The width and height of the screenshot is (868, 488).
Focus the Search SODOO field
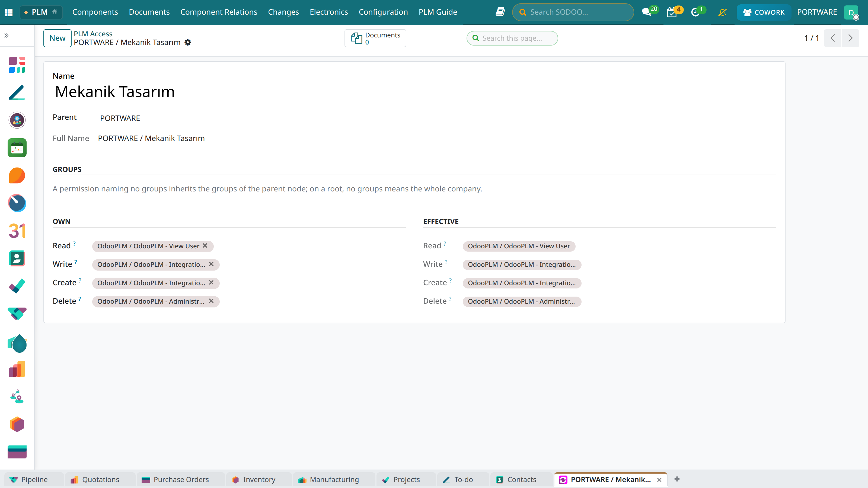(573, 12)
